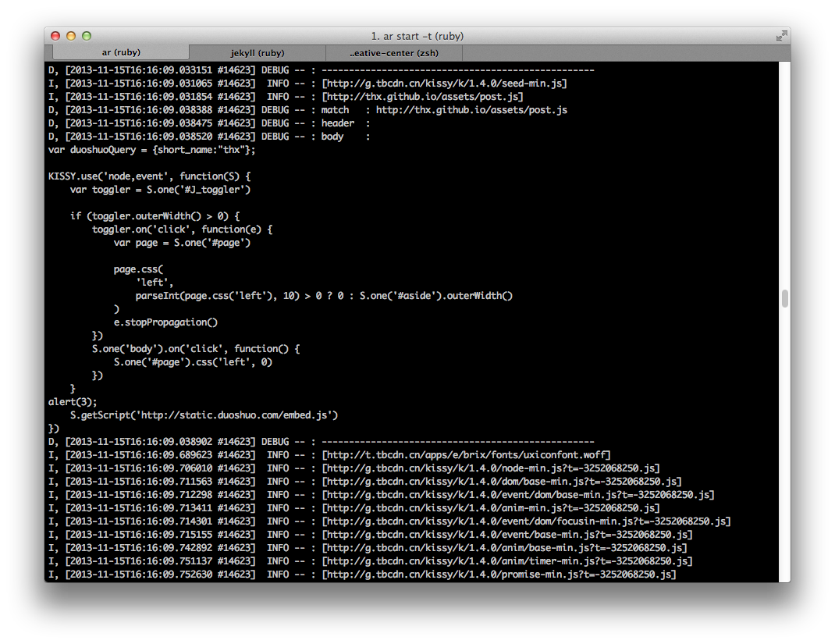The width and height of the screenshot is (835, 644).
Task: Click the uxiconfont.woff INFO log line
Action: tap(329, 455)
